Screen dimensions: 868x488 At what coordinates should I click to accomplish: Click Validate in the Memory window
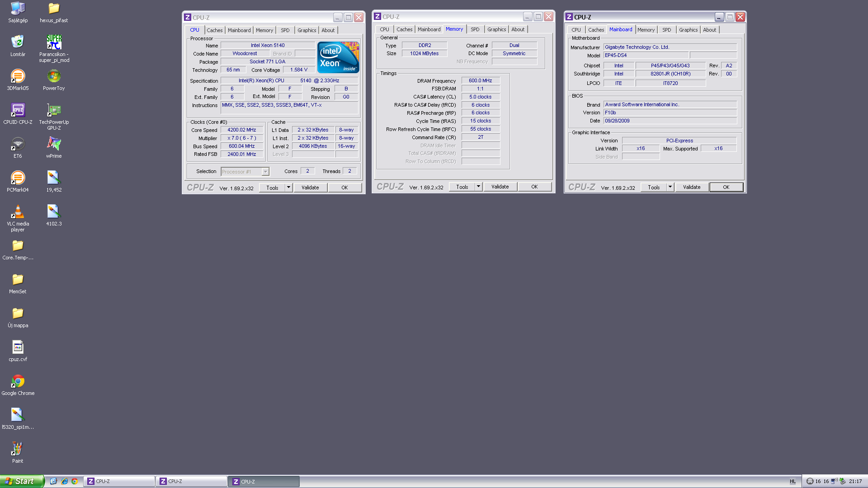(x=500, y=187)
